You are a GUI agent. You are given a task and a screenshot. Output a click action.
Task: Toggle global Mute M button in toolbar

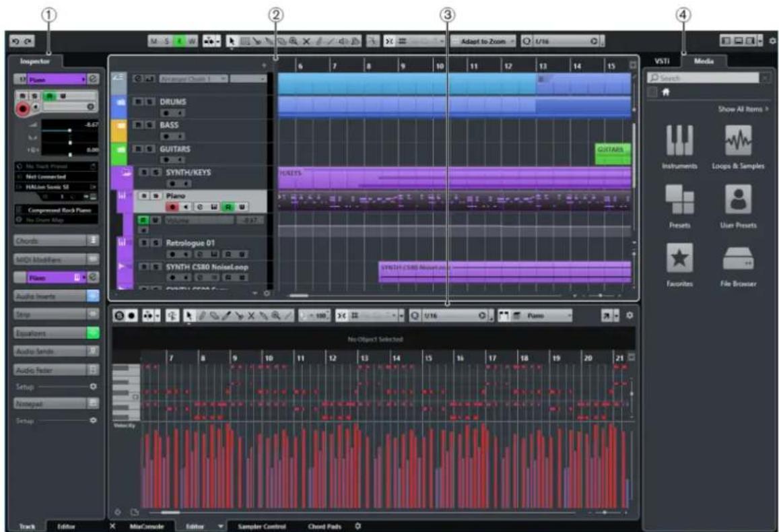[x=154, y=41]
